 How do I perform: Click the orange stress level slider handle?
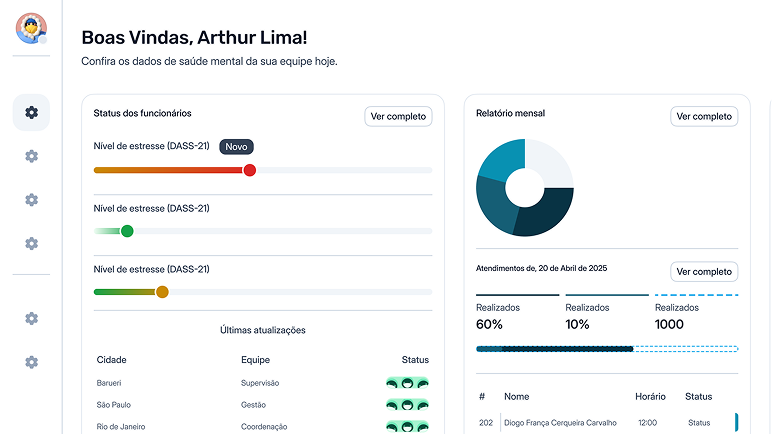(162, 292)
